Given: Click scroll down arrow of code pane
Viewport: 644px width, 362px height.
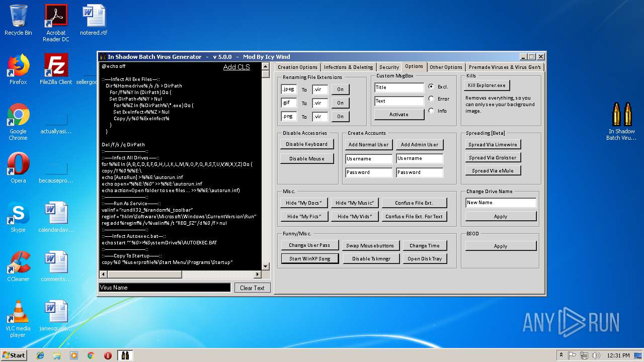Looking at the screenshot, I should click(266, 265).
